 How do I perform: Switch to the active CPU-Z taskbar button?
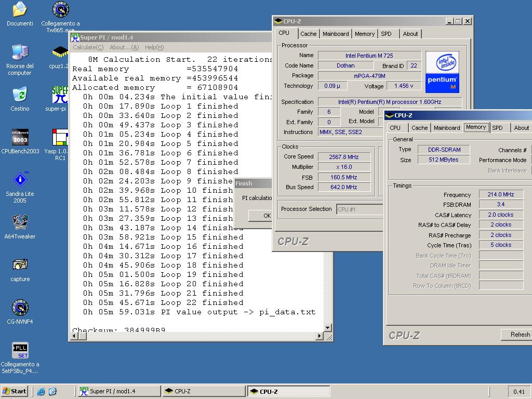288,391
